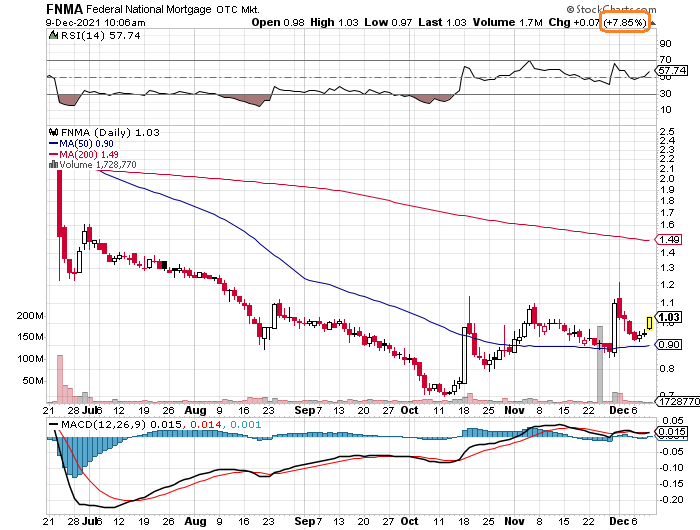
Task: Click the red line marker before MA(200)
Action: 53,154
